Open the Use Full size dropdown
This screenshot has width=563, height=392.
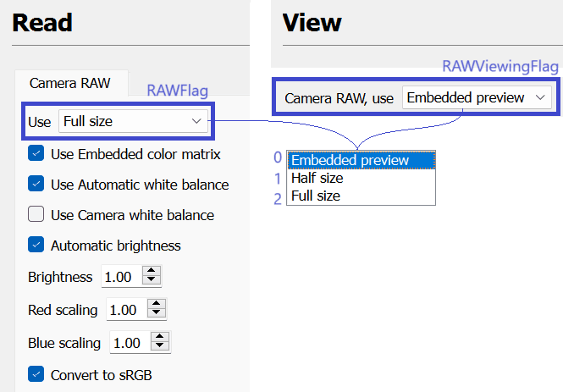(x=133, y=121)
